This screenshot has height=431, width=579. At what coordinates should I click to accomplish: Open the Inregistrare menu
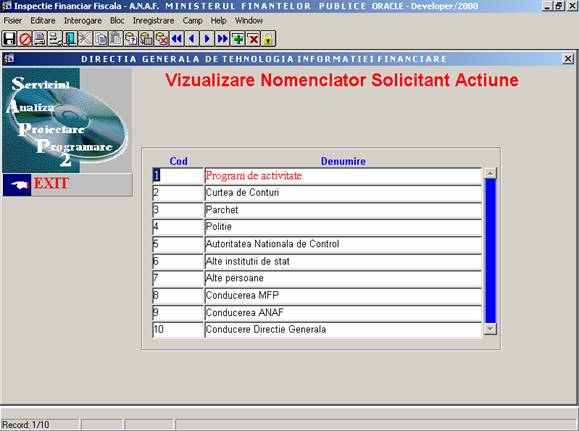(154, 21)
